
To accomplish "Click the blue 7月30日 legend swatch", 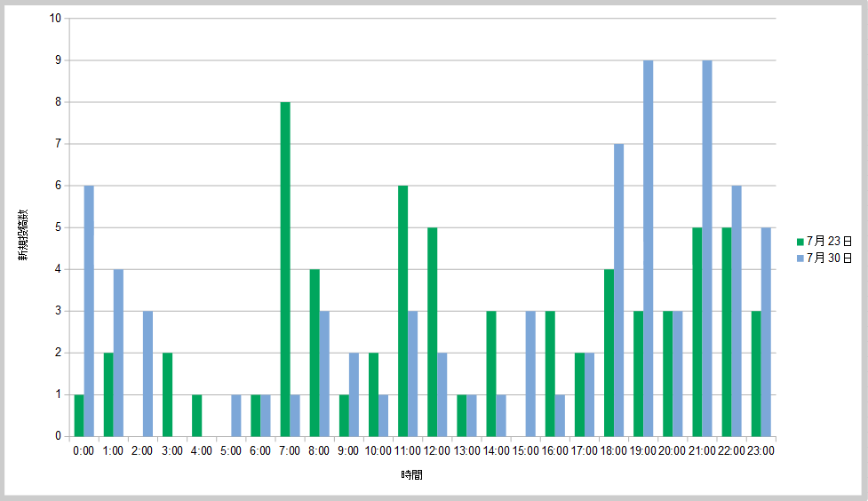I will (800, 258).
